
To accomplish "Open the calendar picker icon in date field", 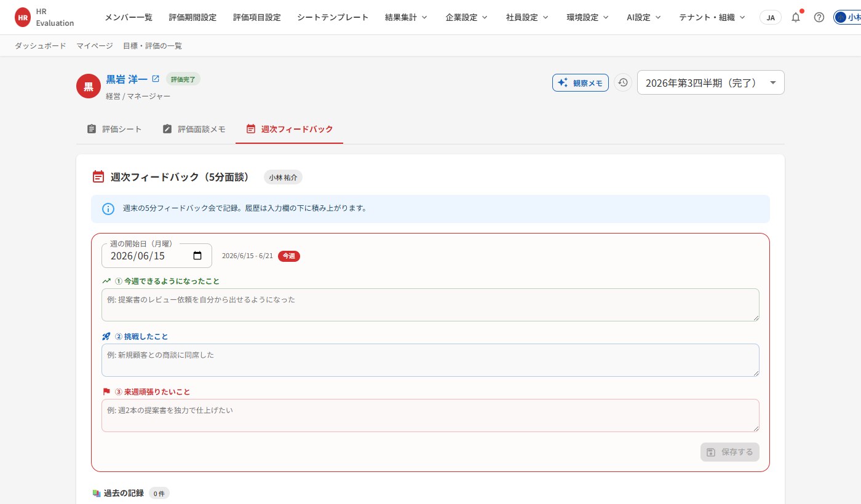I will (197, 256).
